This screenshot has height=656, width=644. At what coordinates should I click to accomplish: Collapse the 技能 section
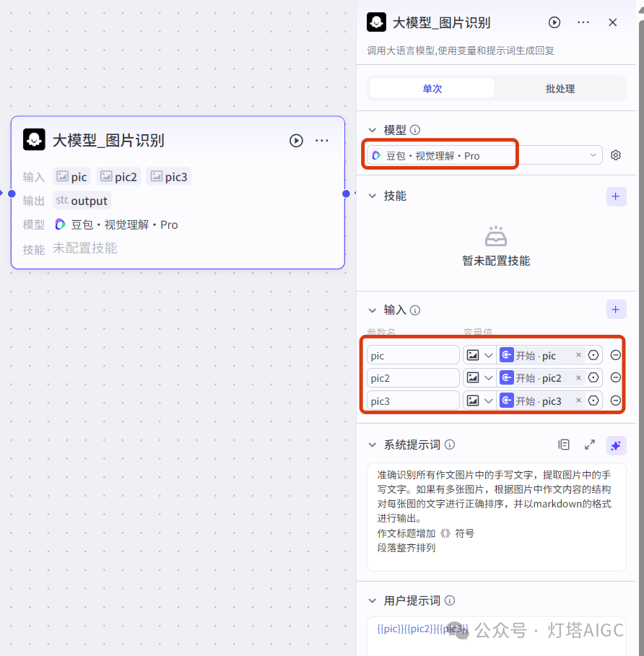pyautogui.click(x=372, y=196)
